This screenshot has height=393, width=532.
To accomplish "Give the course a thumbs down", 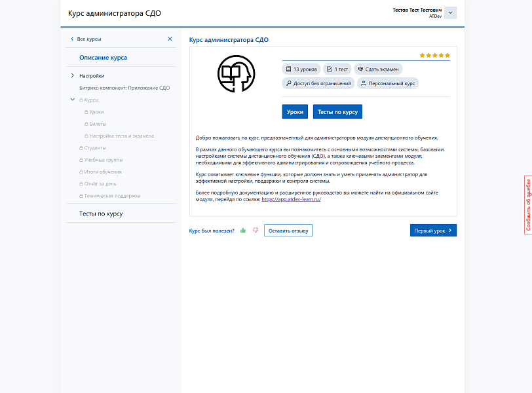I will click(256, 231).
